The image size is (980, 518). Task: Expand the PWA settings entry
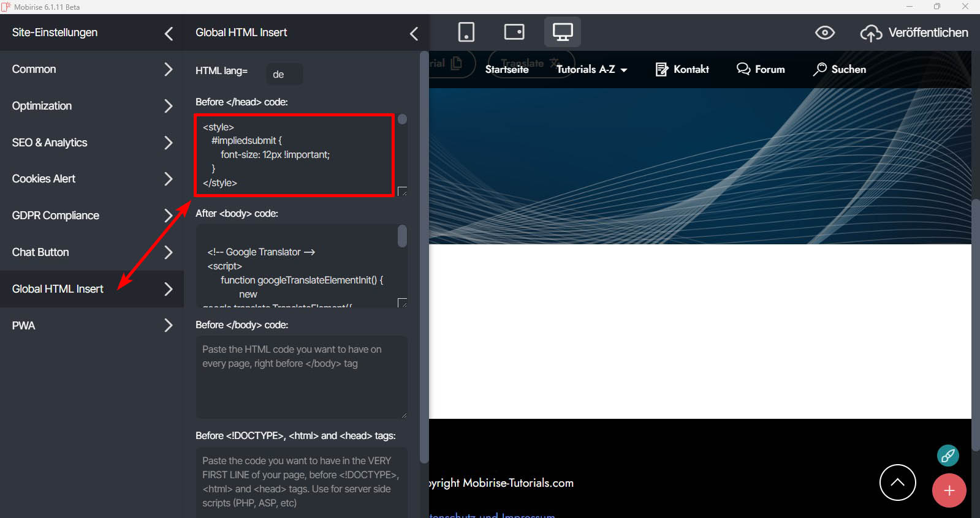click(92, 326)
